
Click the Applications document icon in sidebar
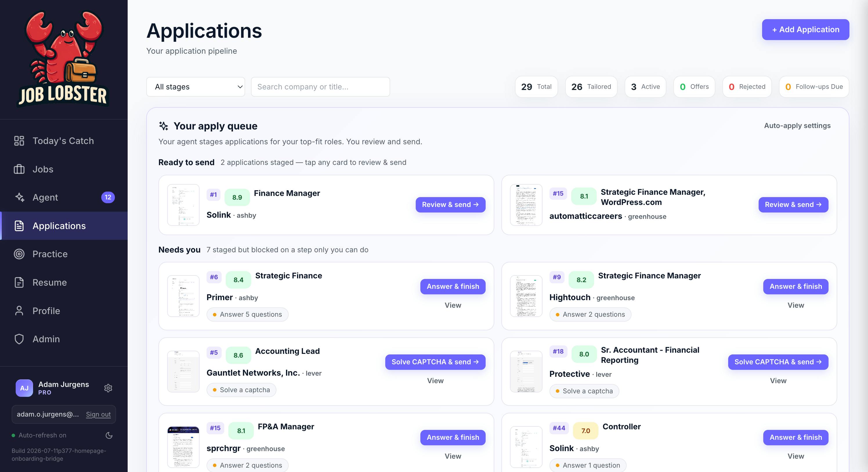click(x=19, y=226)
